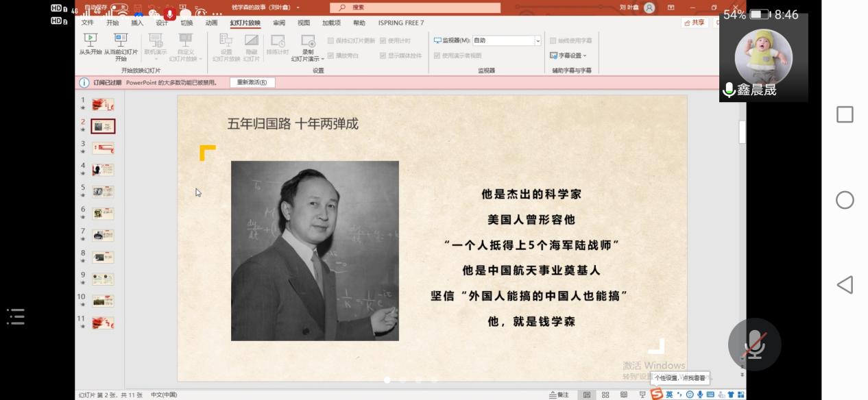
Task: Expand the 录制 幻灯片演示 dropdown arrow
Action: tap(322, 59)
